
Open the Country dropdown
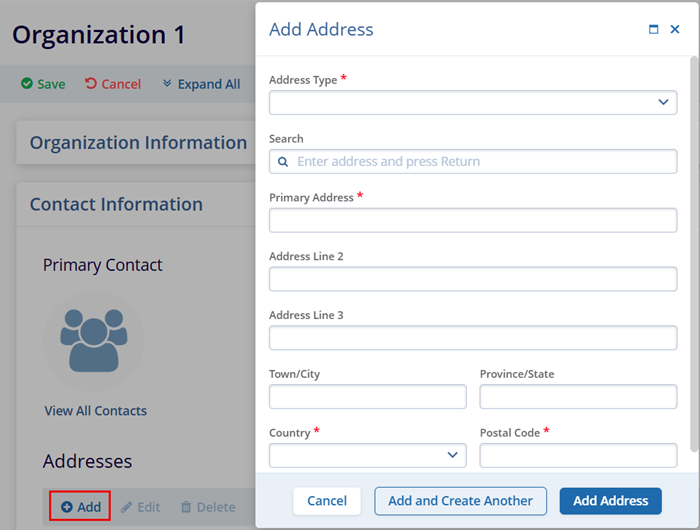click(x=367, y=455)
